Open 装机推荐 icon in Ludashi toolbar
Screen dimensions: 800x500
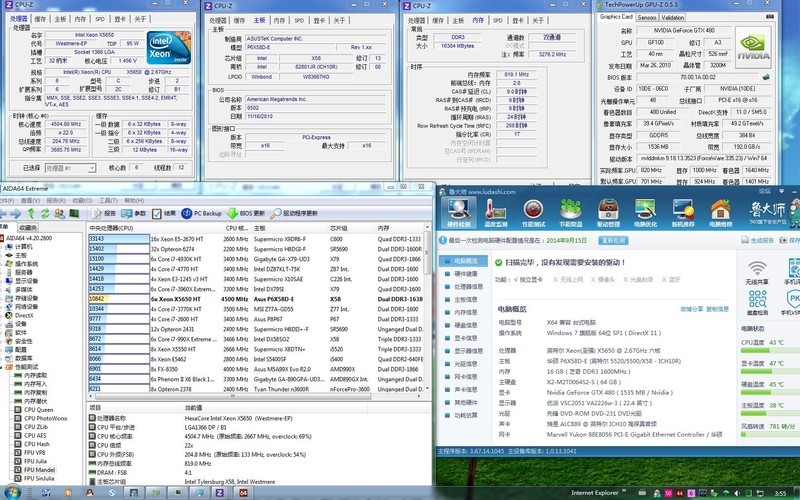683,212
